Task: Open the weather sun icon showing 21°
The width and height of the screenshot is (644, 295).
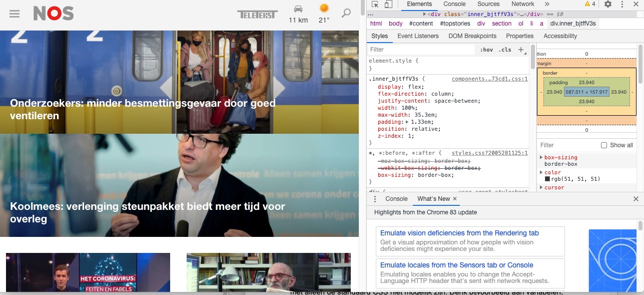Action: pos(324,9)
